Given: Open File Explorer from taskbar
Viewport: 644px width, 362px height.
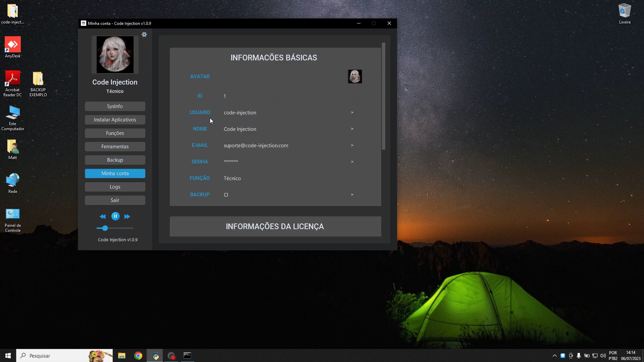Looking at the screenshot, I should click(x=122, y=356).
